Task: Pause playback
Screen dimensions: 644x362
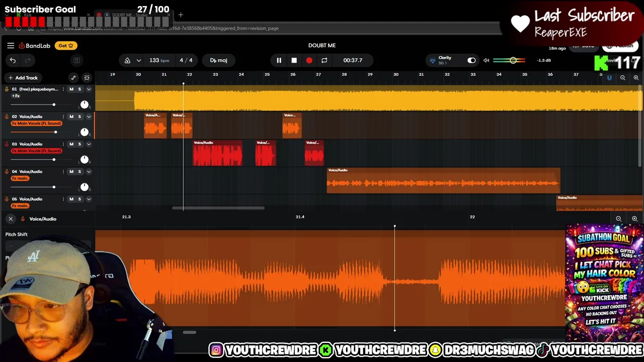Action: tap(279, 60)
